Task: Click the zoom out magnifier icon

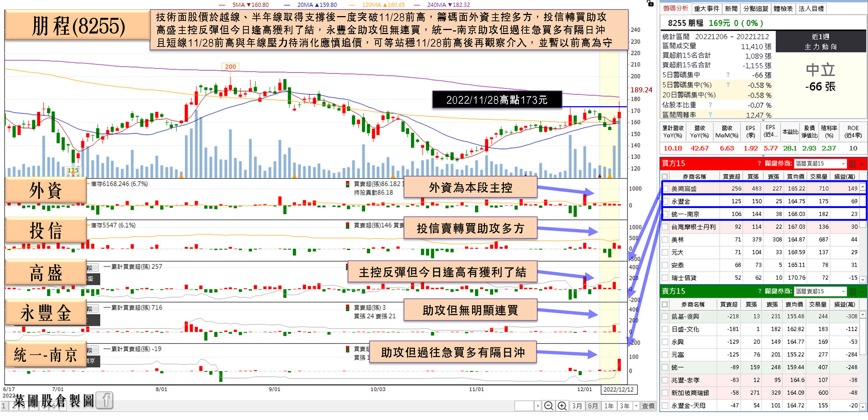Action: pos(548,406)
